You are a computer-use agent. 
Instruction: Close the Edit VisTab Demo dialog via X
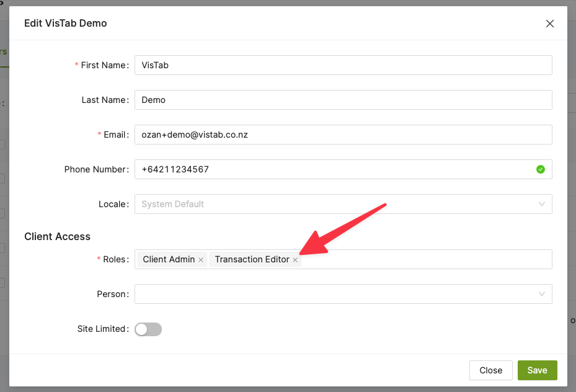[x=549, y=24]
